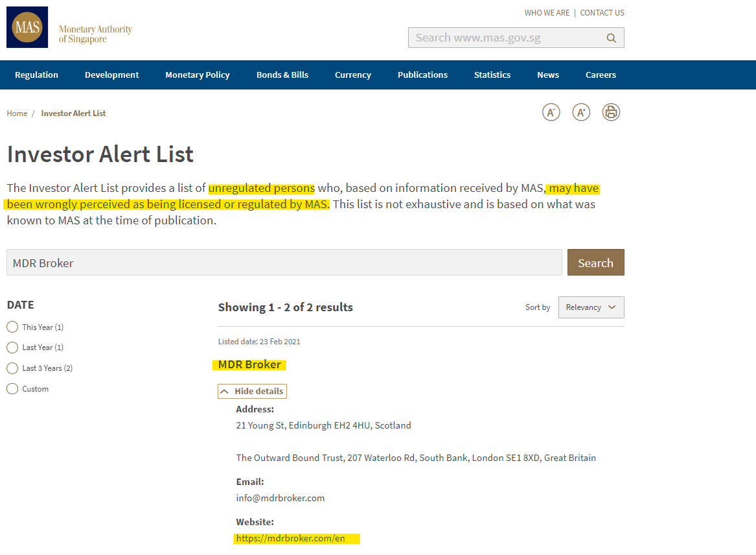Image resolution: width=756 pixels, height=555 pixels.
Task: Open the News menu
Action: (548, 75)
